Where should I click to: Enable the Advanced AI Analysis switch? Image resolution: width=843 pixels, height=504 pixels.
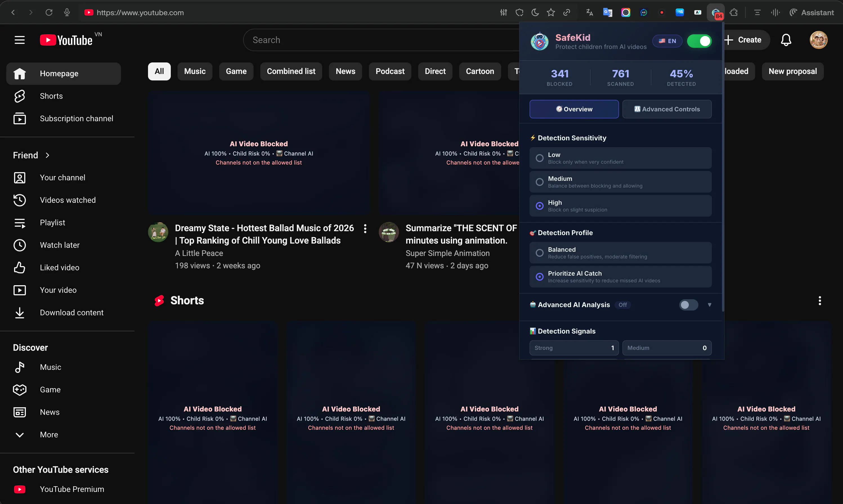689,305
